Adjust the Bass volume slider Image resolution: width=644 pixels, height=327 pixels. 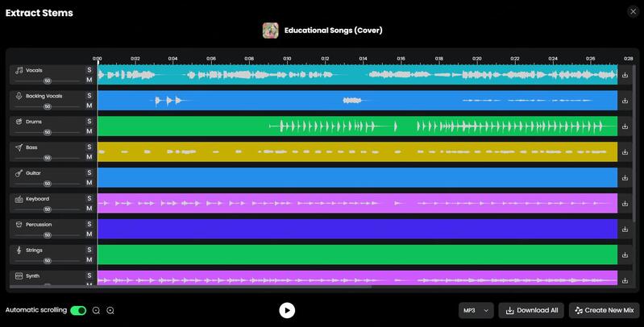48,158
